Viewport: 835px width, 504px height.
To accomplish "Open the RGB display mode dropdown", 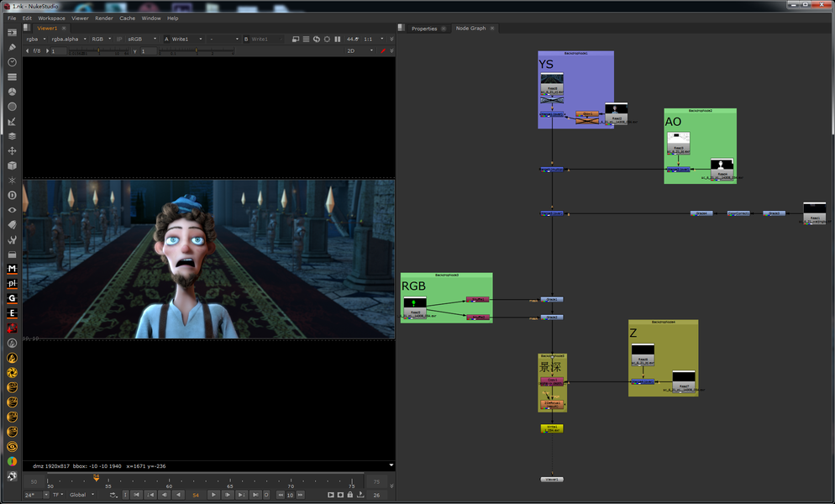I will pos(101,39).
